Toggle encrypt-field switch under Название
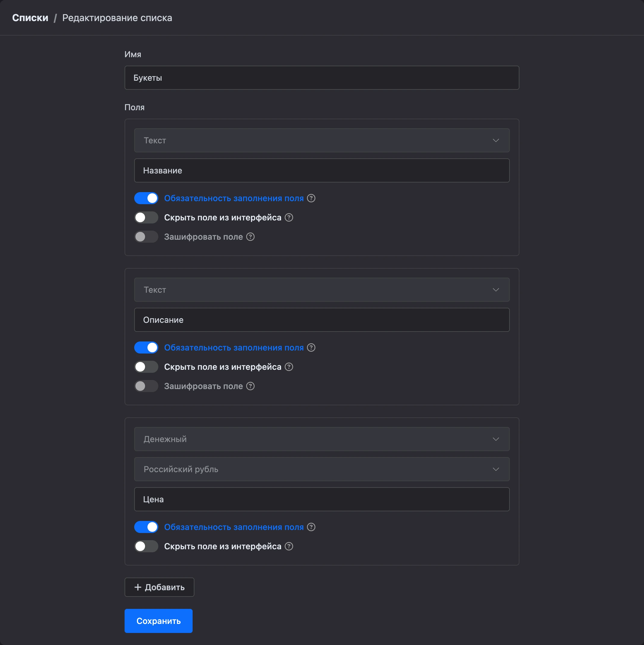Screen dimensions: 644x645 (146, 237)
